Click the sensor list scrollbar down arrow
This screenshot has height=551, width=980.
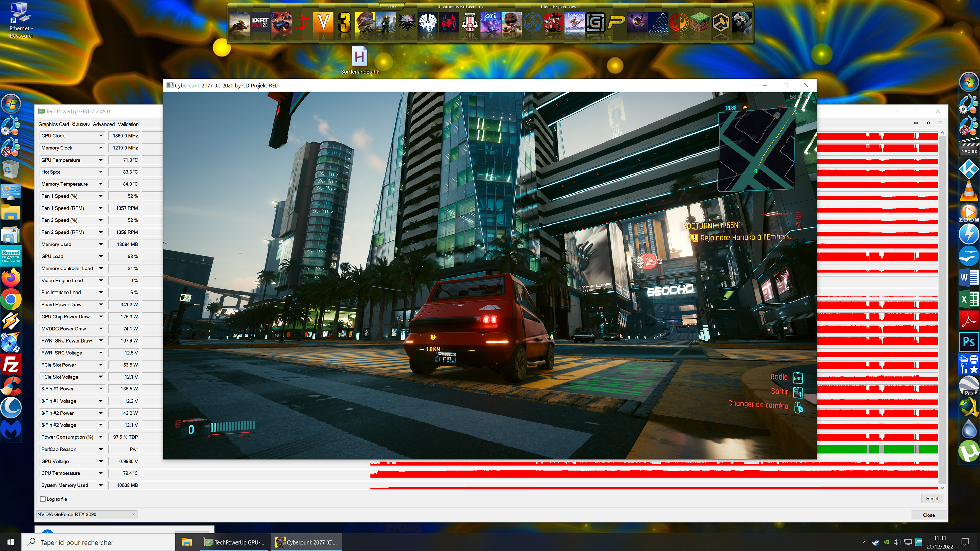pyautogui.click(x=942, y=488)
